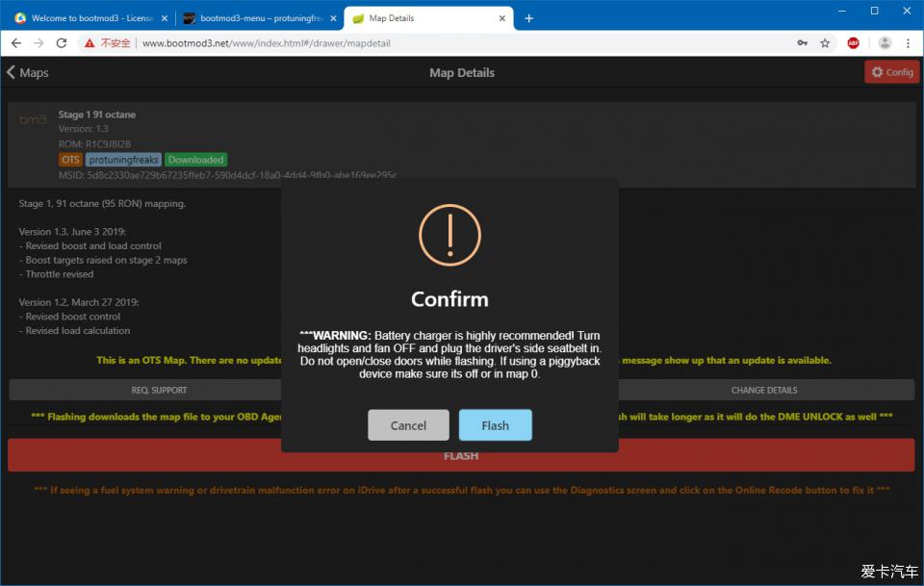924x586 pixels.
Task: Click the REQ. SUPPORT button
Action: [159, 390]
